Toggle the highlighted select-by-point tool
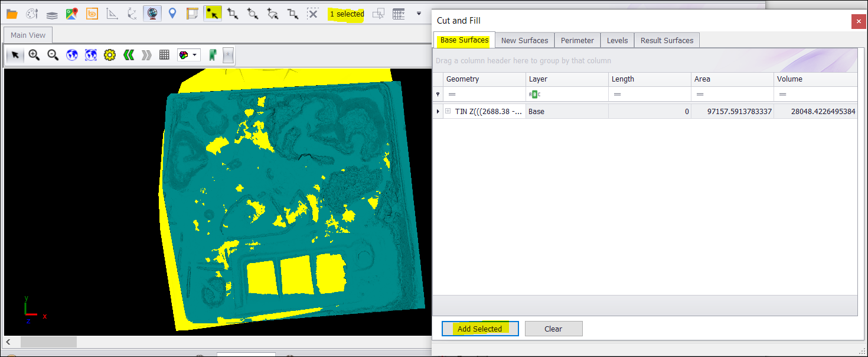The image size is (868, 357). point(213,14)
